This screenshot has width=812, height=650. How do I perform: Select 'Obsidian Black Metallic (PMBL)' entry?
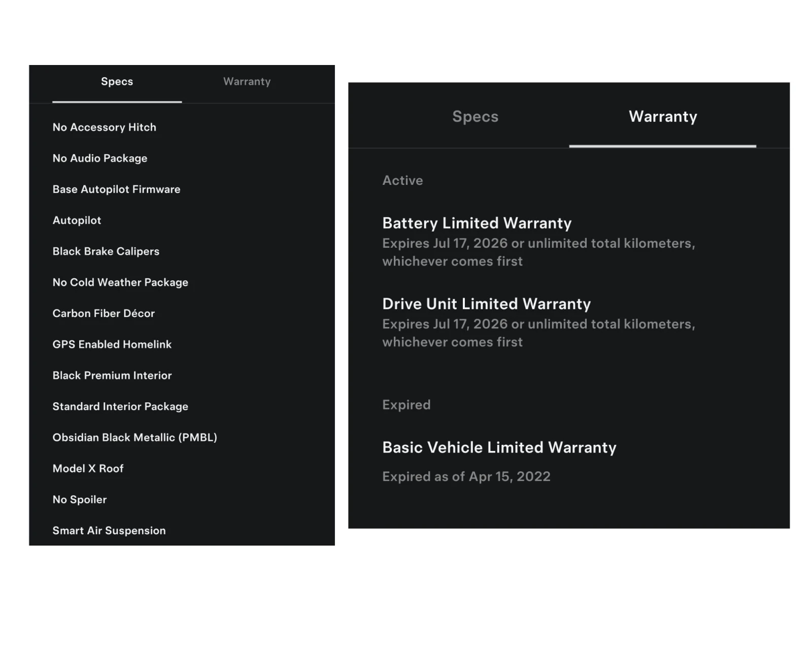[x=134, y=437]
